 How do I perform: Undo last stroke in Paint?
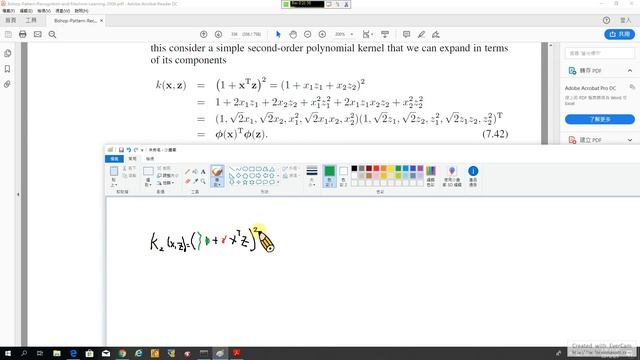(x=129, y=150)
